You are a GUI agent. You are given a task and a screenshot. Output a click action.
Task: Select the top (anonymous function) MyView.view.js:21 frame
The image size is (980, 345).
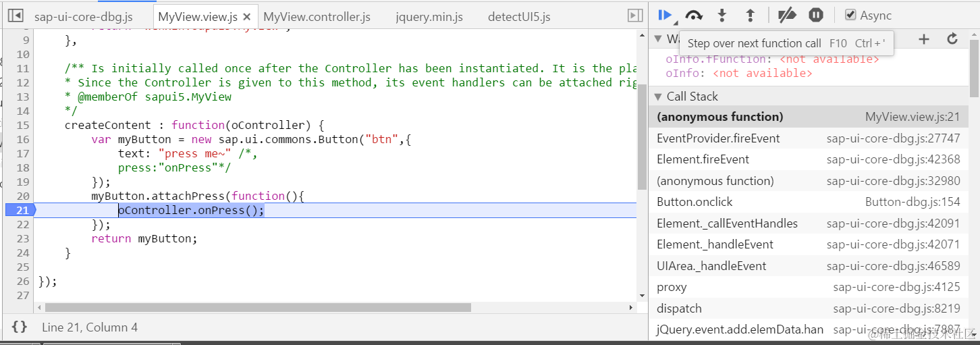coord(809,117)
